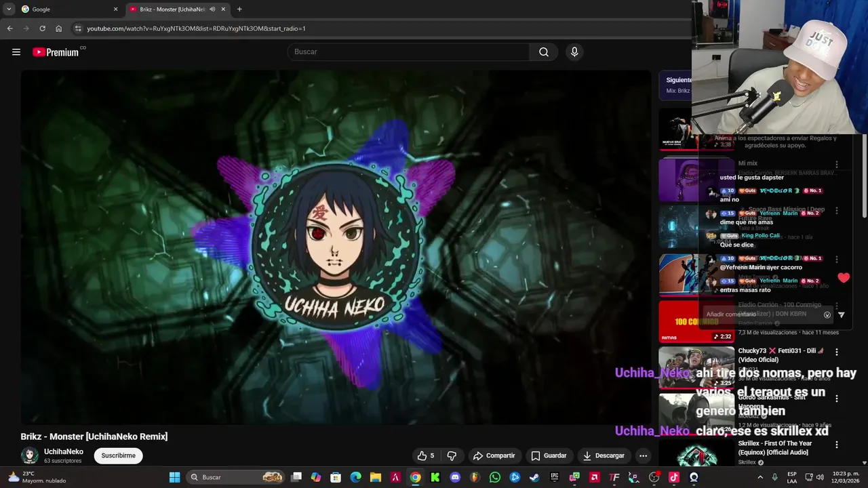Viewport: 868px width, 488px height.
Task: Click the Compartir button label
Action: [500, 455]
